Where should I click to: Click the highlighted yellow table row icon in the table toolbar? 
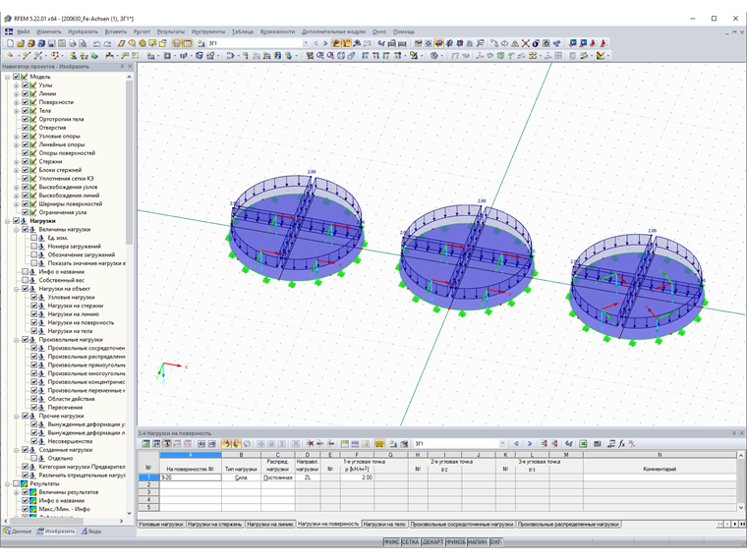[379, 444]
